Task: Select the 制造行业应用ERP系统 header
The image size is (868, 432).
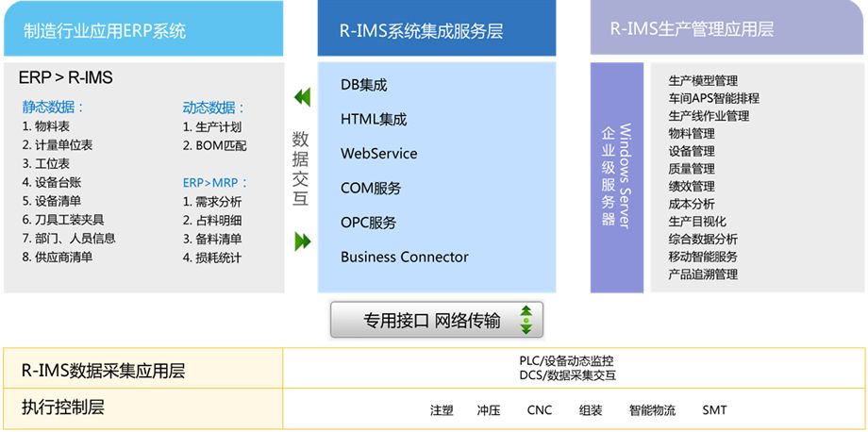Action: [x=143, y=27]
